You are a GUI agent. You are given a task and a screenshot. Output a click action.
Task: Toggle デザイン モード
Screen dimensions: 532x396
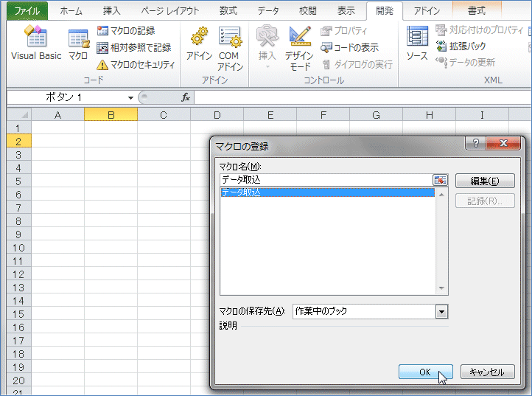point(299,49)
